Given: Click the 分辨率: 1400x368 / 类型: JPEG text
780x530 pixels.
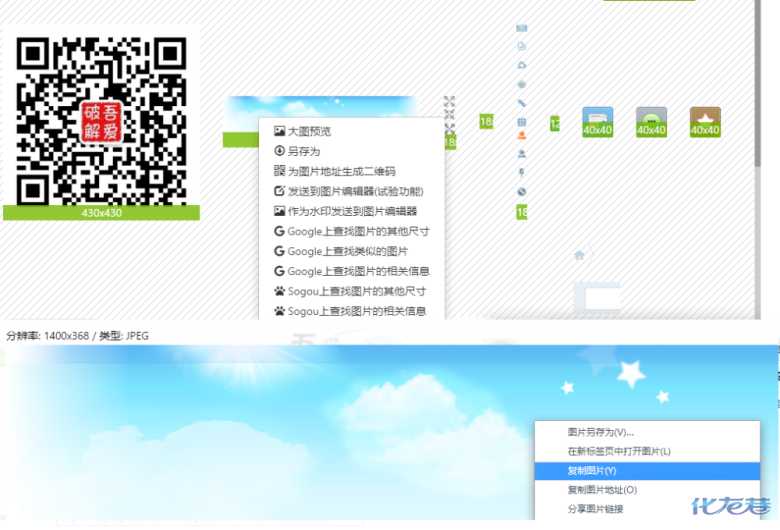Looking at the screenshot, I should point(77,336).
